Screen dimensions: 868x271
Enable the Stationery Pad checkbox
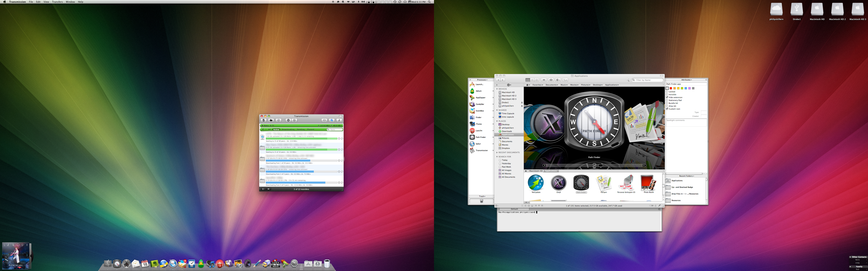tap(667, 100)
